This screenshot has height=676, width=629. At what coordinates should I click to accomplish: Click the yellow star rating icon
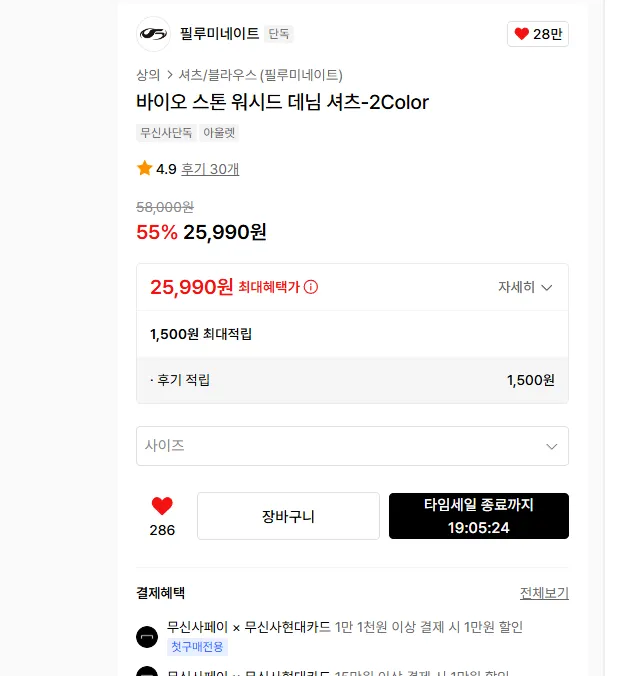[x=144, y=169]
